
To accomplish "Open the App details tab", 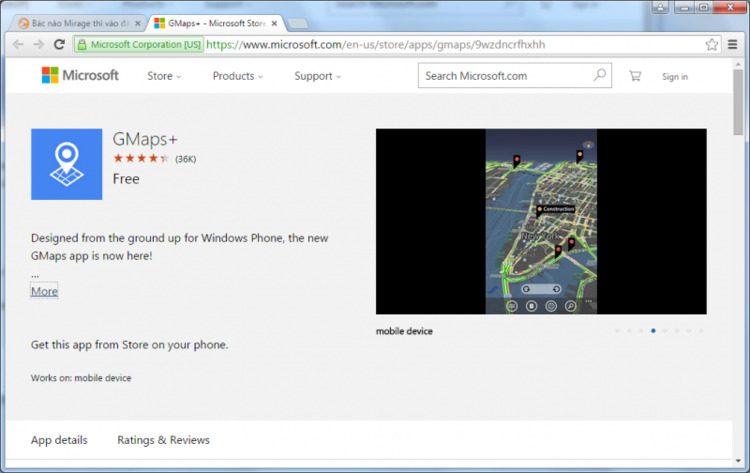I will tap(59, 440).
